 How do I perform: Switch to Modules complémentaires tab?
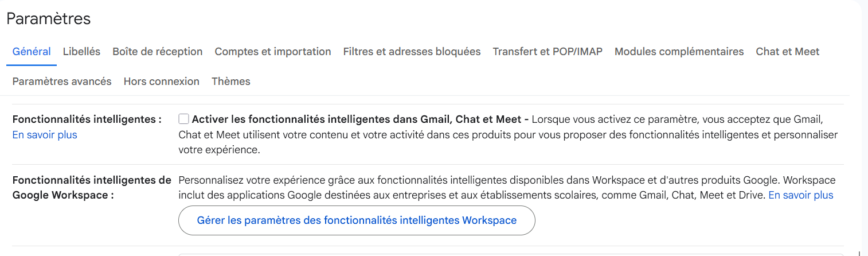[679, 52]
